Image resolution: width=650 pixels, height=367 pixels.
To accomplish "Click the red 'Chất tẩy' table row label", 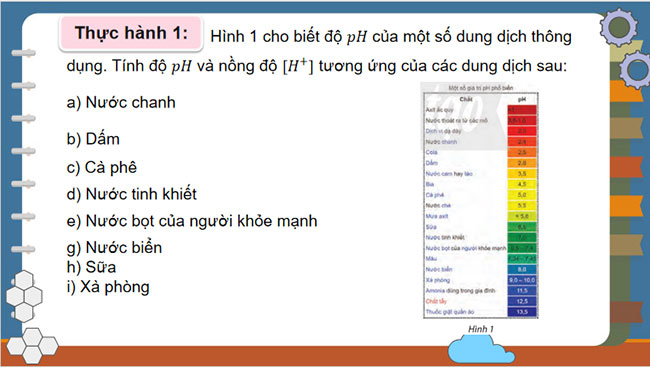I will pyautogui.click(x=436, y=301).
